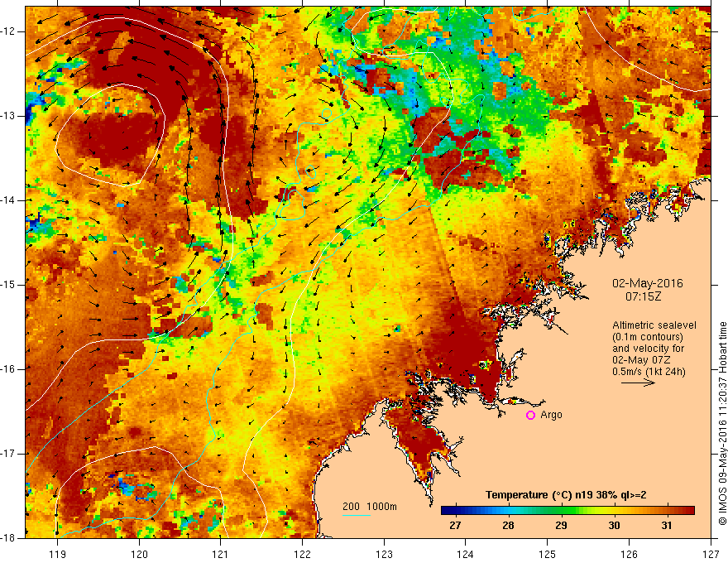Click the '0.5m/s (1kt 24h)' text

(649, 372)
